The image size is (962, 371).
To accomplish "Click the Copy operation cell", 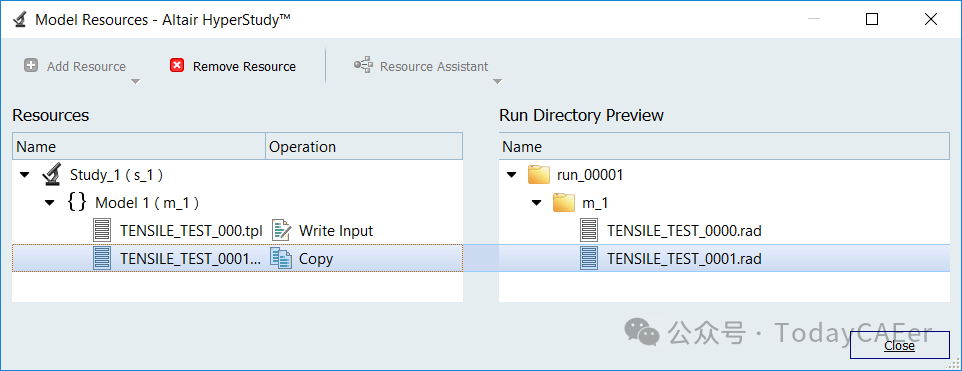I will click(364, 259).
